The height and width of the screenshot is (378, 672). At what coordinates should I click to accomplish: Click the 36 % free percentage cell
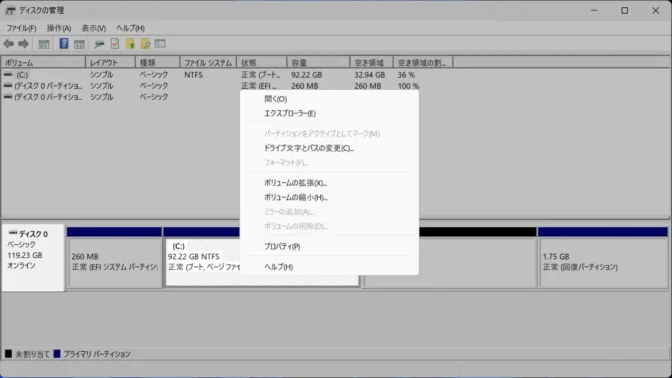tap(406, 75)
